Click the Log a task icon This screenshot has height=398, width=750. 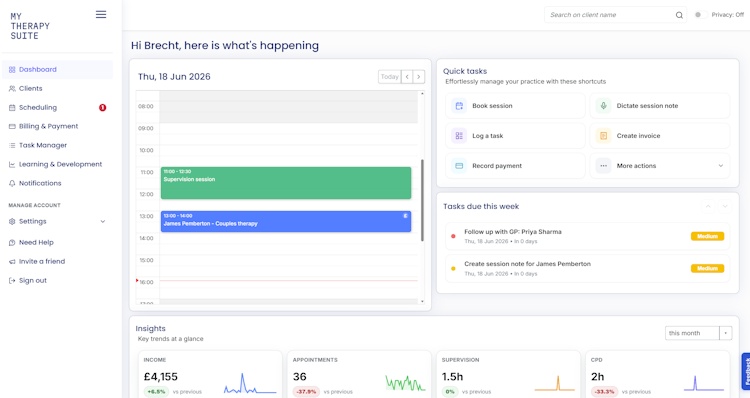coord(459,136)
